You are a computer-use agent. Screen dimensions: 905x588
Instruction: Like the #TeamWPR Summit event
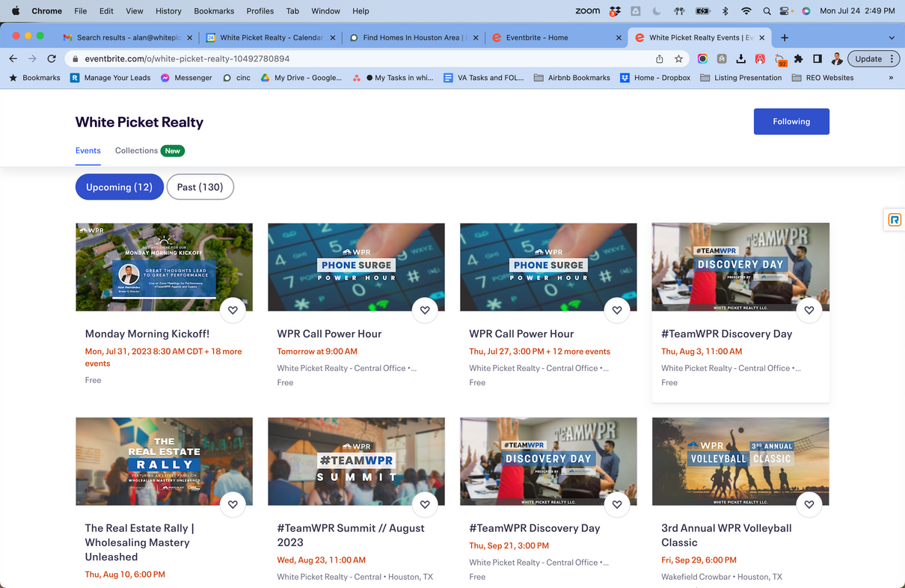(x=425, y=504)
